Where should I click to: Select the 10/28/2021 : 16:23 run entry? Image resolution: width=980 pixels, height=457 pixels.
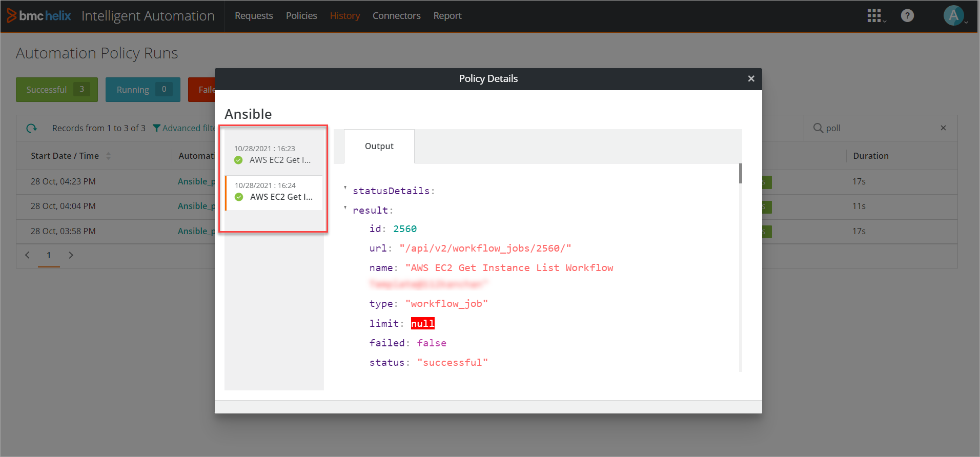(274, 155)
